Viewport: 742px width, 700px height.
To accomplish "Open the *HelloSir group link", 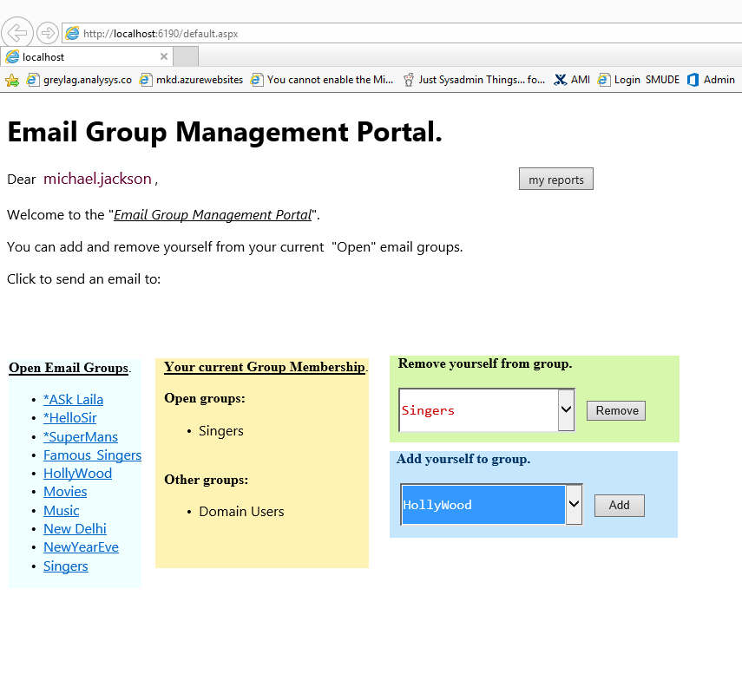I will click(70, 418).
